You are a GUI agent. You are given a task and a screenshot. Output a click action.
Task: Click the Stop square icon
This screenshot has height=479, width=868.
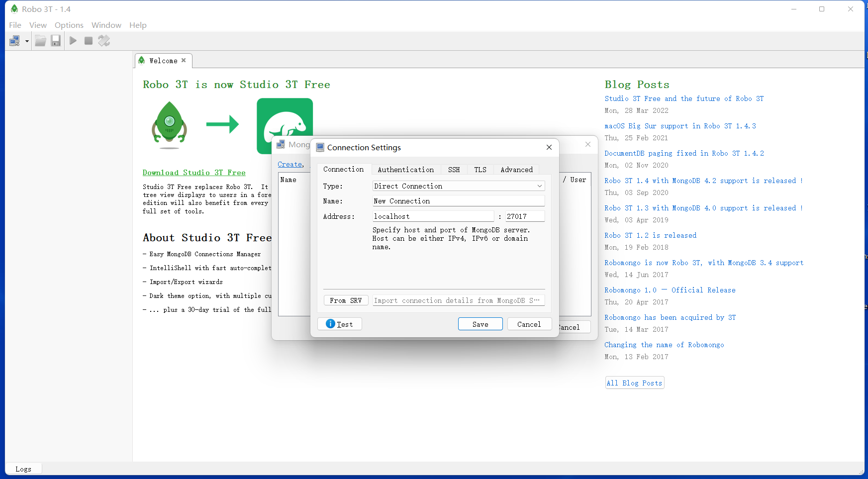tap(89, 41)
